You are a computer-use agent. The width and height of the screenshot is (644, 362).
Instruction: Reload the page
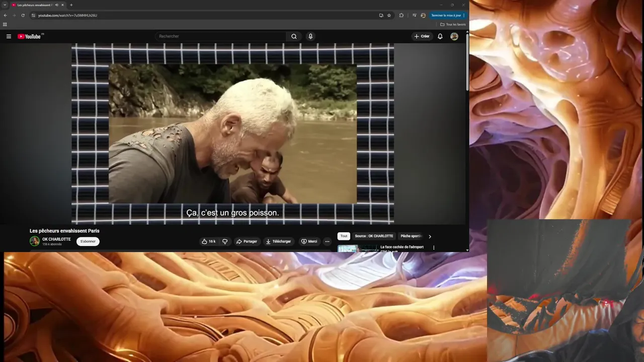coord(23,15)
